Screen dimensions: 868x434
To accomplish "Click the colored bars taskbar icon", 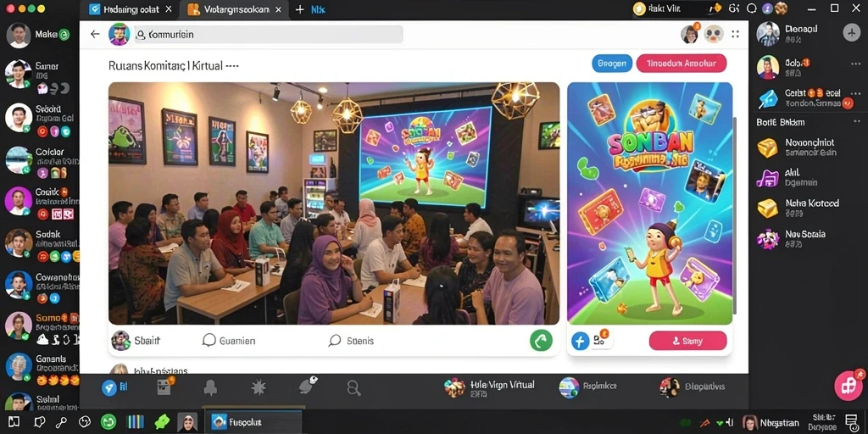I will 136,422.
